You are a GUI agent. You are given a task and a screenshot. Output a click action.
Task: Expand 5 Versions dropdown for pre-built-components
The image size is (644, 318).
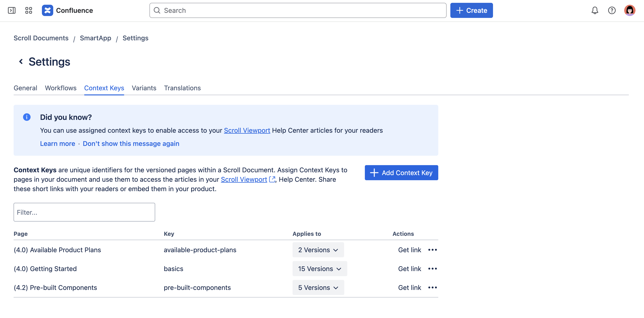point(318,287)
